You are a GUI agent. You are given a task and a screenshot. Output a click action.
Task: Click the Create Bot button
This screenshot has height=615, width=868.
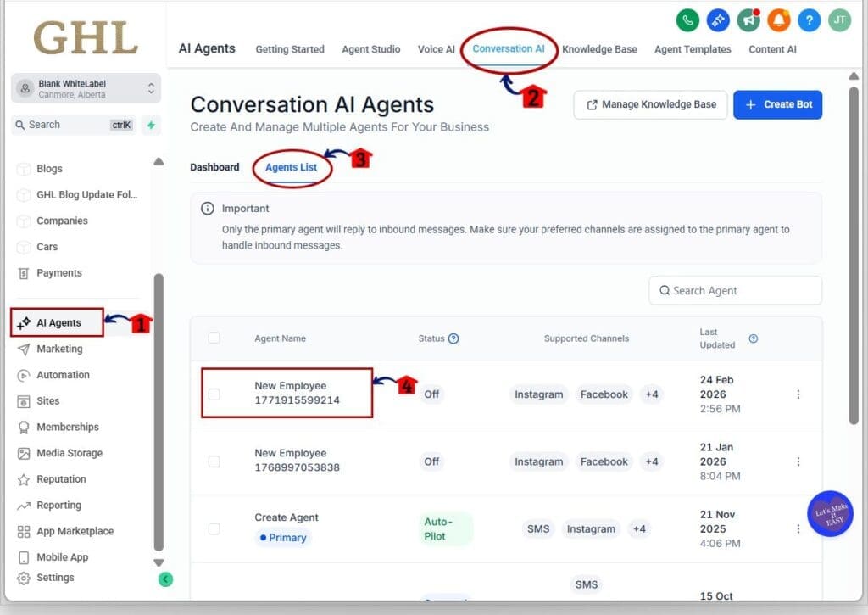pyautogui.click(x=777, y=104)
